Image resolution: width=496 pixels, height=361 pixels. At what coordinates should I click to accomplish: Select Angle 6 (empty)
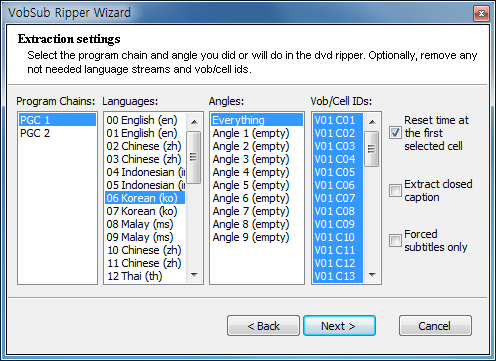click(257, 198)
